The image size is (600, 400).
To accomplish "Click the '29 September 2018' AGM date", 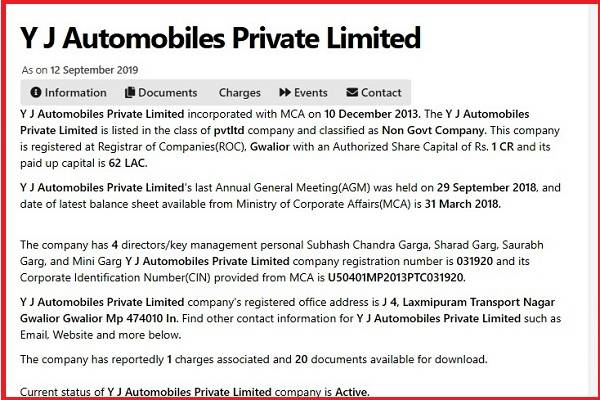I will (x=487, y=188).
